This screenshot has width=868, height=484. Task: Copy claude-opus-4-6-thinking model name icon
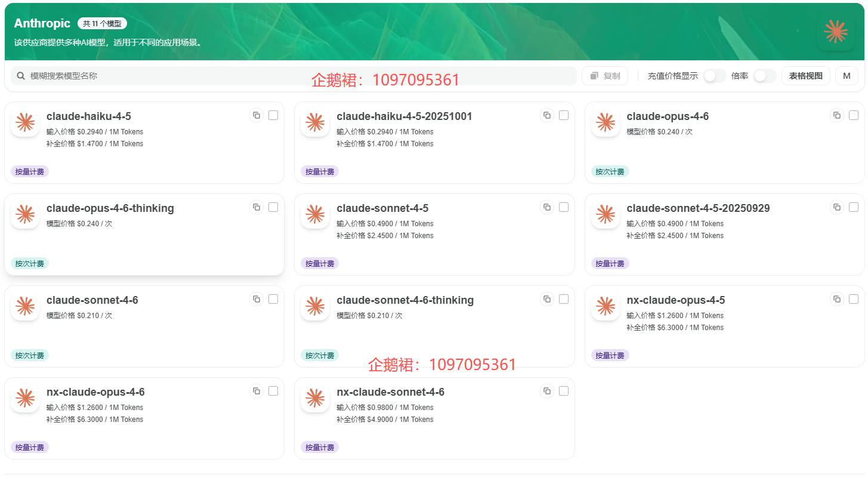(257, 207)
